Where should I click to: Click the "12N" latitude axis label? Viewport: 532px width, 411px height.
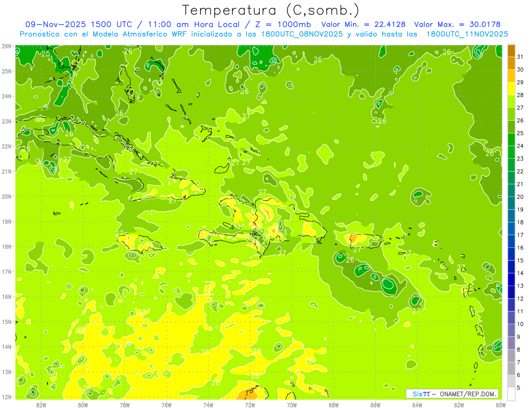click(x=7, y=397)
